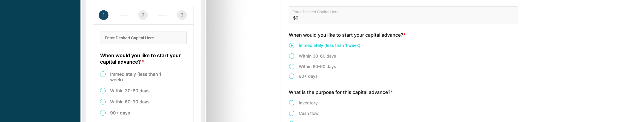Click the single-line 'When would you like to start' heading

346,35
